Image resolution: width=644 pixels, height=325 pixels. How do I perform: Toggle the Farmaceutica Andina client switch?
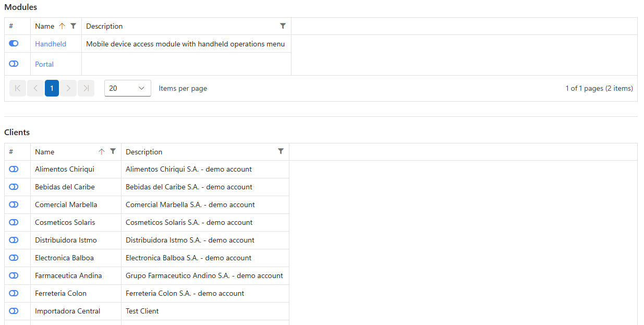[x=14, y=275]
